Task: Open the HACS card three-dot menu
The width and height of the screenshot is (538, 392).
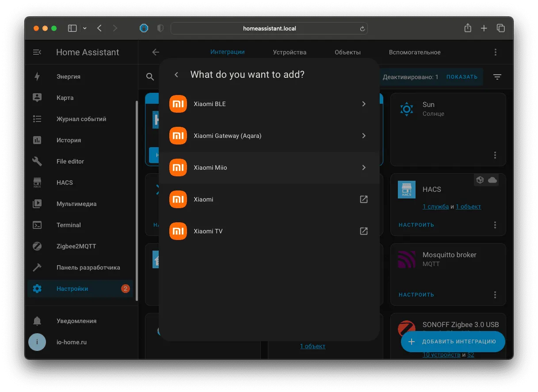Action: [x=495, y=225]
